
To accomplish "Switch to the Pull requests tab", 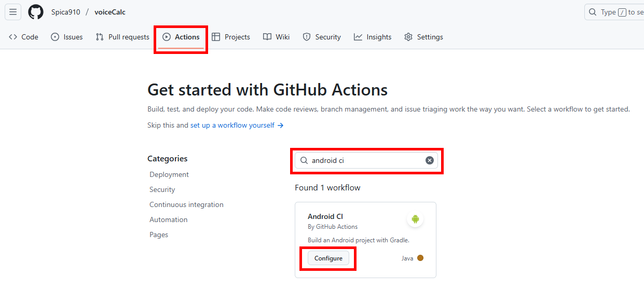I will click(x=122, y=37).
